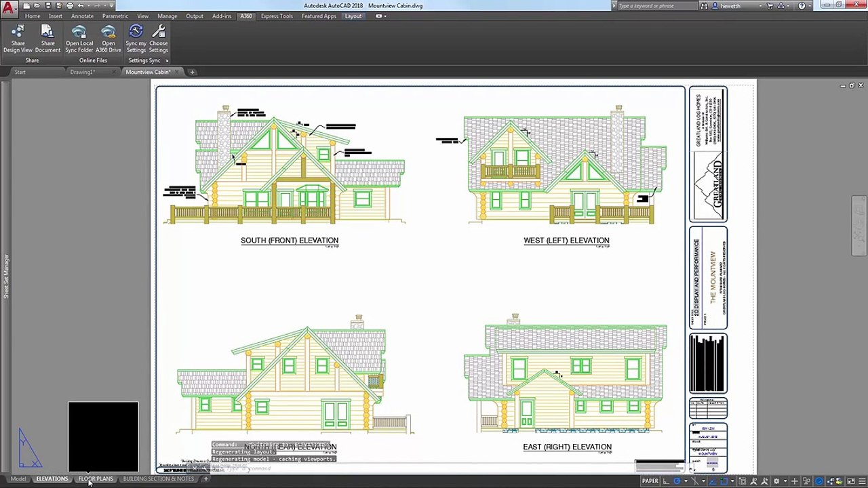This screenshot has width=868, height=488.
Task: Expand Workspace Switching dropdown arrow
Action: click(x=785, y=481)
